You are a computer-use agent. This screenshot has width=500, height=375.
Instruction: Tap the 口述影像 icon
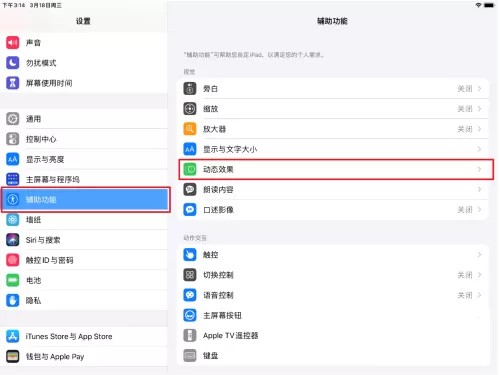pos(190,210)
